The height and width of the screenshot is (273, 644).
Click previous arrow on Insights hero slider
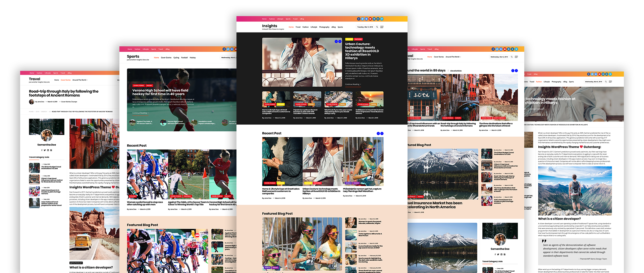[x=336, y=41]
